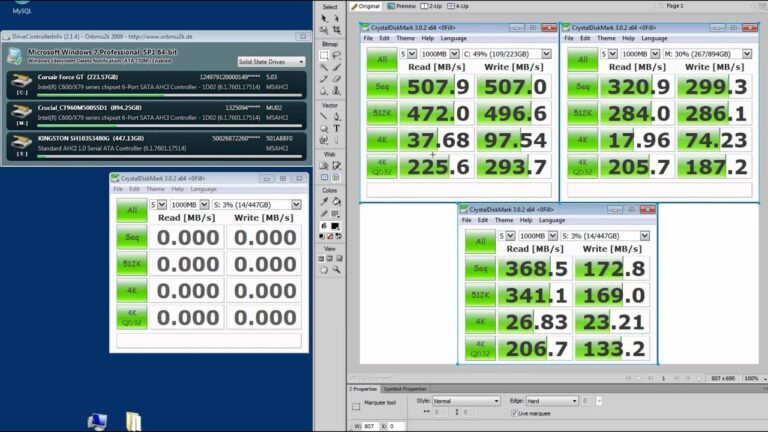Select the Slice tool
The width and height of the screenshot is (768, 432).
click(336, 166)
